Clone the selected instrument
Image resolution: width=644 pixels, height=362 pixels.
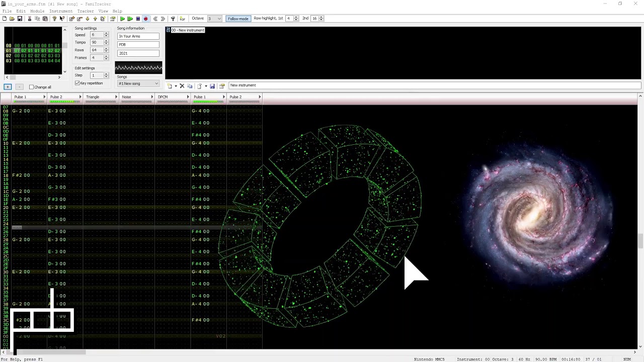[190, 86]
